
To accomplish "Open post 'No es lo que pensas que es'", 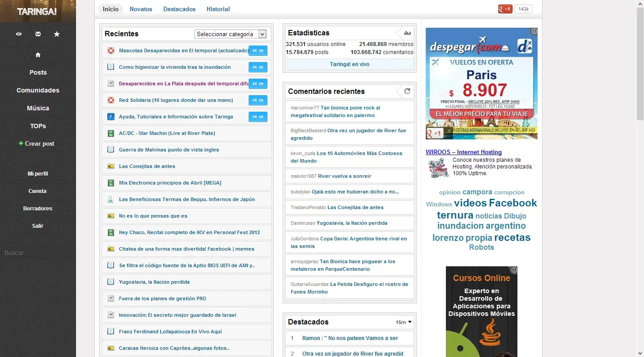I will point(153,216).
